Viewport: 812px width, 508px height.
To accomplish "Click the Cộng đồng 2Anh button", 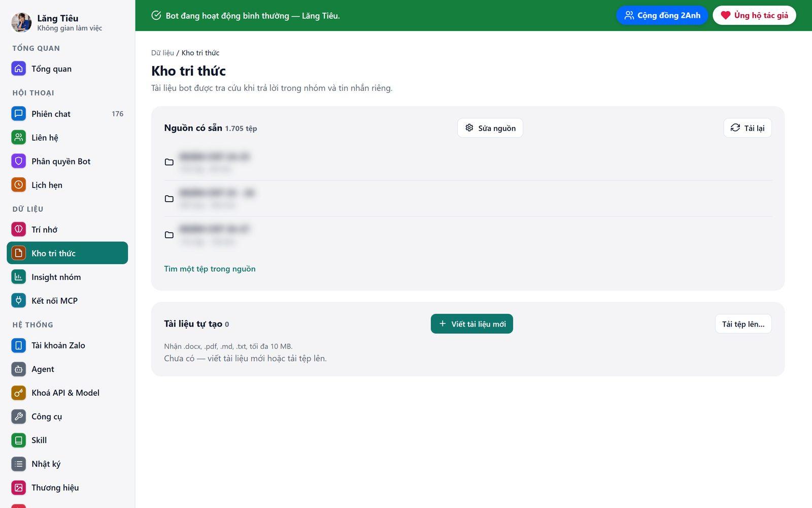I will pos(662,15).
